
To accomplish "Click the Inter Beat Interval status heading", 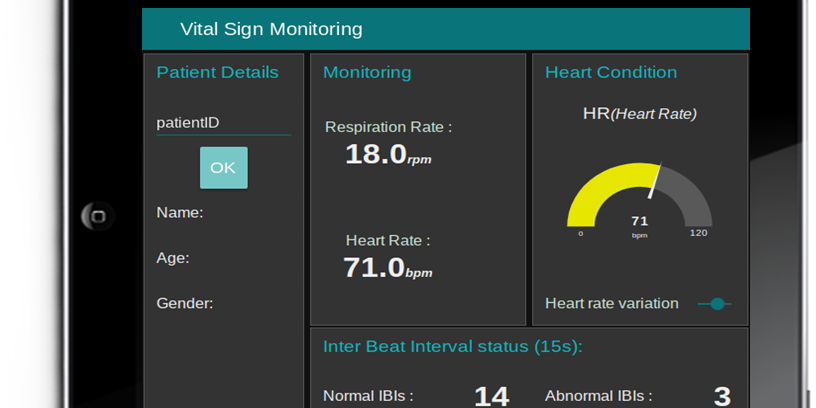I will tap(452, 347).
